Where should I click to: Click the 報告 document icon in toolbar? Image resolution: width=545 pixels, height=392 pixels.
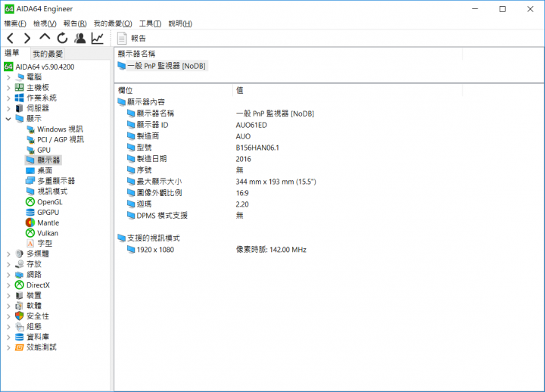click(x=122, y=39)
